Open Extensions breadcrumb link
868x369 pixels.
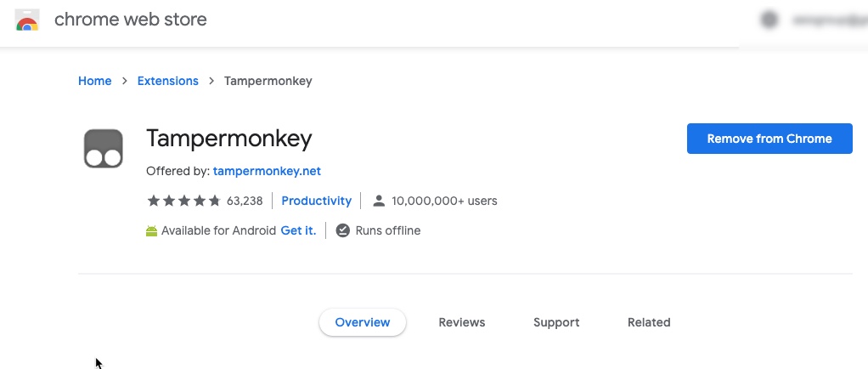coord(167,81)
